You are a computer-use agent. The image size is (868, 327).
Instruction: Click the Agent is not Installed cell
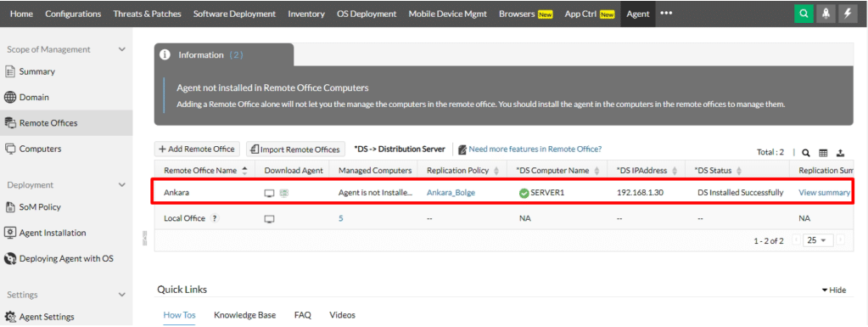(376, 193)
